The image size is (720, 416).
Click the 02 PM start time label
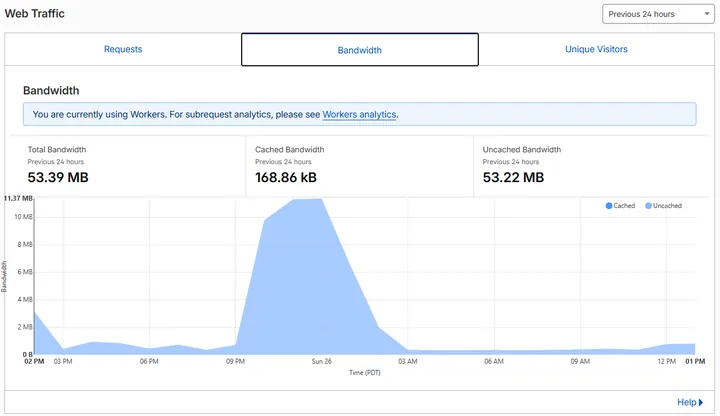point(34,361)
